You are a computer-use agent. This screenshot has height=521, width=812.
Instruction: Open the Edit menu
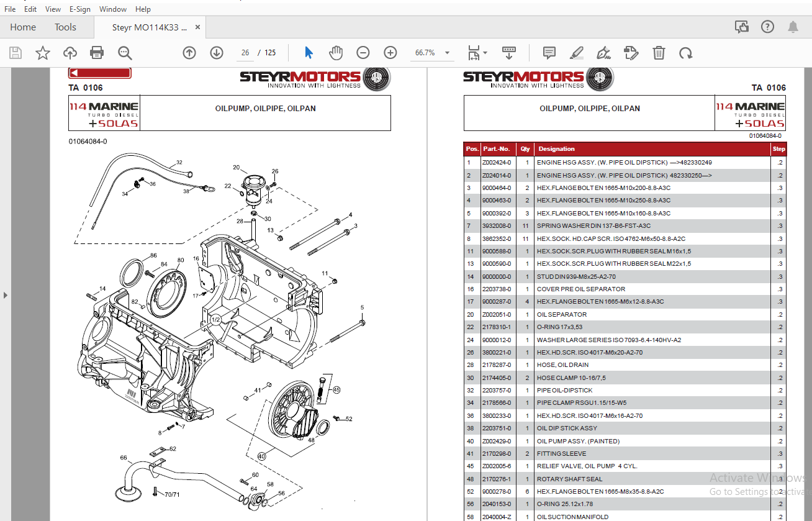click(30, 9)
